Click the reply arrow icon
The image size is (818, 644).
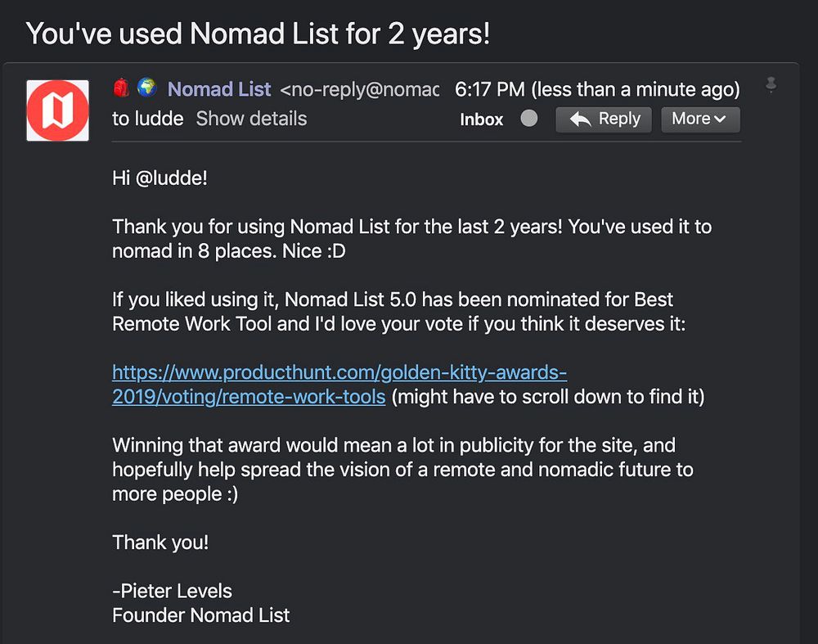coord(581,119)
